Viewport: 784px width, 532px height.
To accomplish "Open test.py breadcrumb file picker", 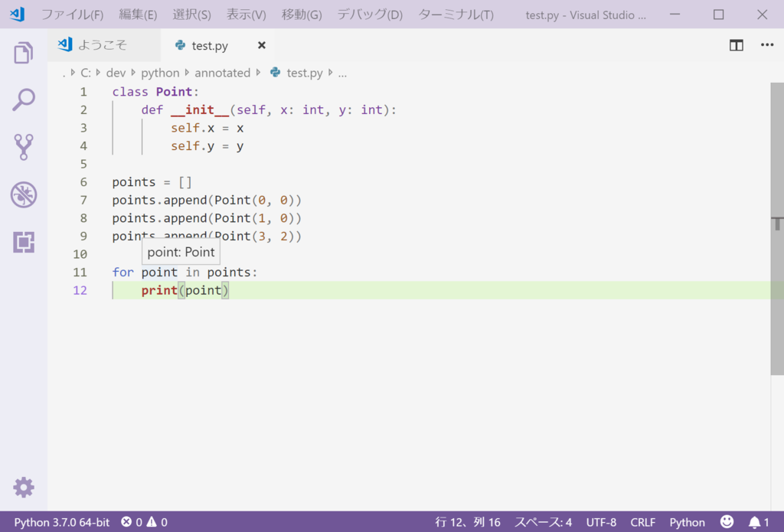I will (x=296, y=73).
